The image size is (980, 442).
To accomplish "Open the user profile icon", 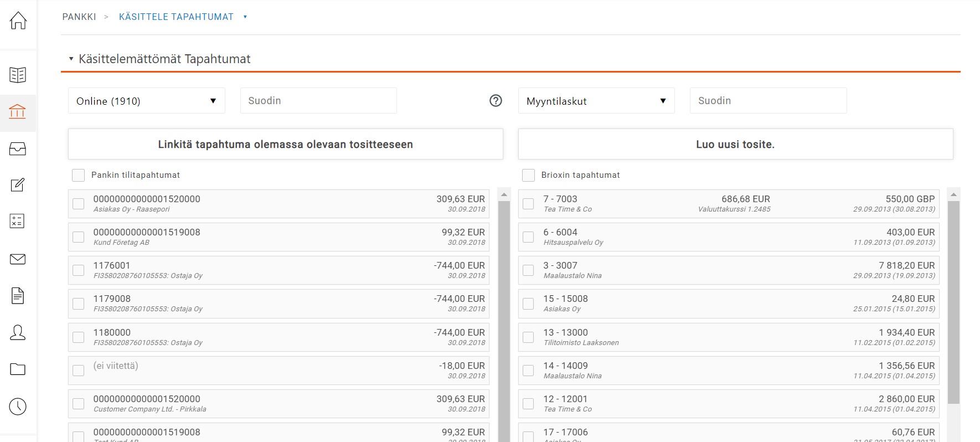I will [x=18, y=332].
